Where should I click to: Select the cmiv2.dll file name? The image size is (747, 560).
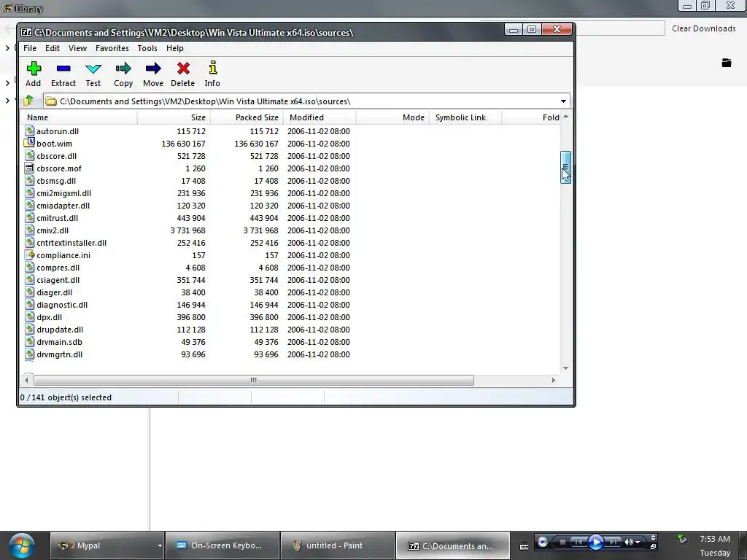point(53,230)
